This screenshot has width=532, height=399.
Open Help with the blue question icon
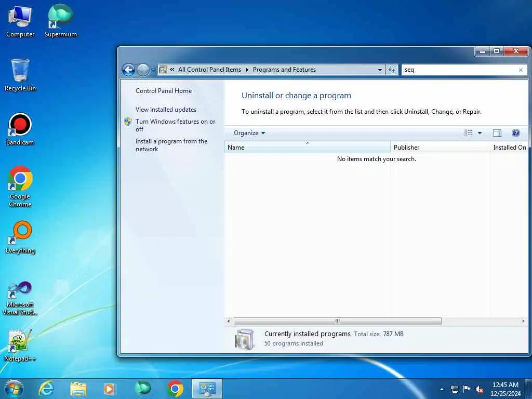516,133
